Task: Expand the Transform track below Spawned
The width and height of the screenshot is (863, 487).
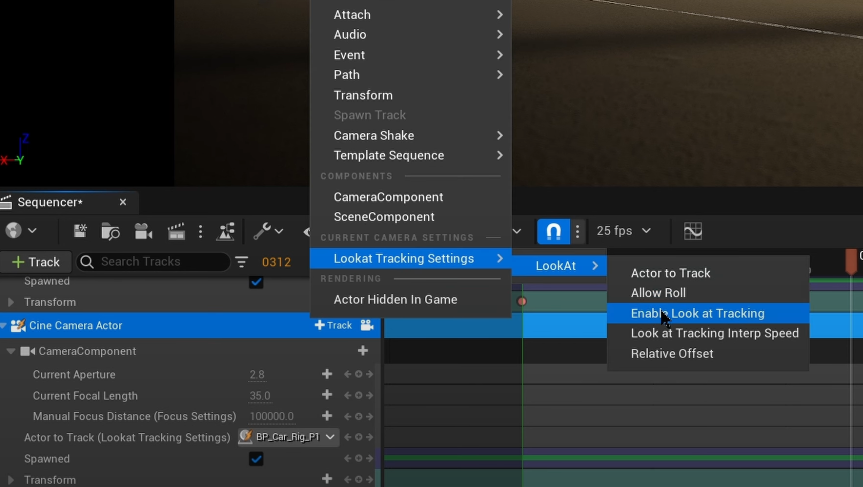Action: [11, 480]
